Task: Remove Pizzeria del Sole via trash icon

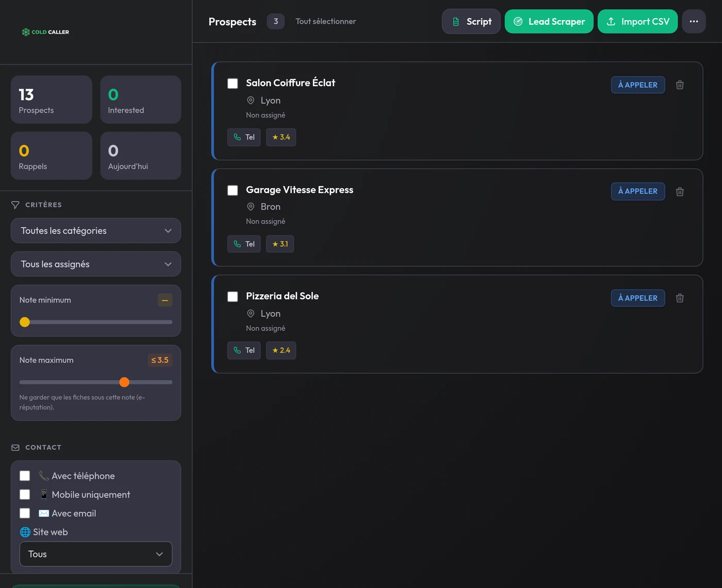Action: [x=680, y=298]
